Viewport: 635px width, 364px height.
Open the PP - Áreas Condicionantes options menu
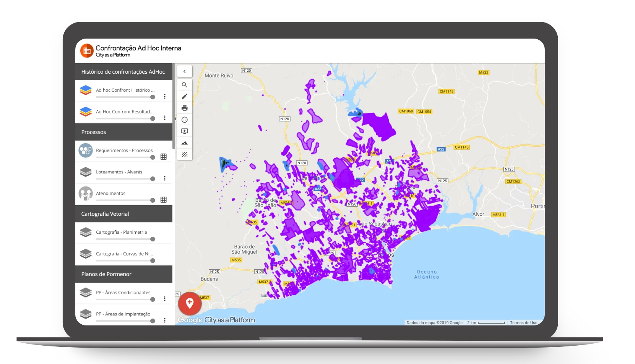point(165,298)
